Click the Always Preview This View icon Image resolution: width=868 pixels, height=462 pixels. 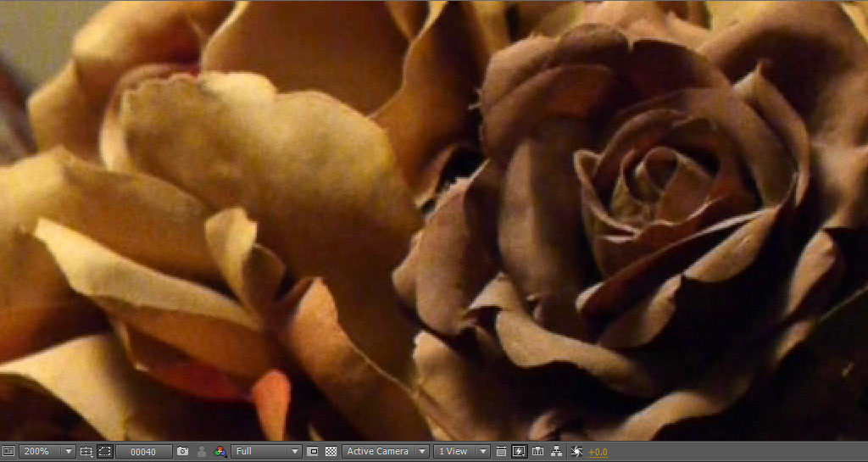8,452
